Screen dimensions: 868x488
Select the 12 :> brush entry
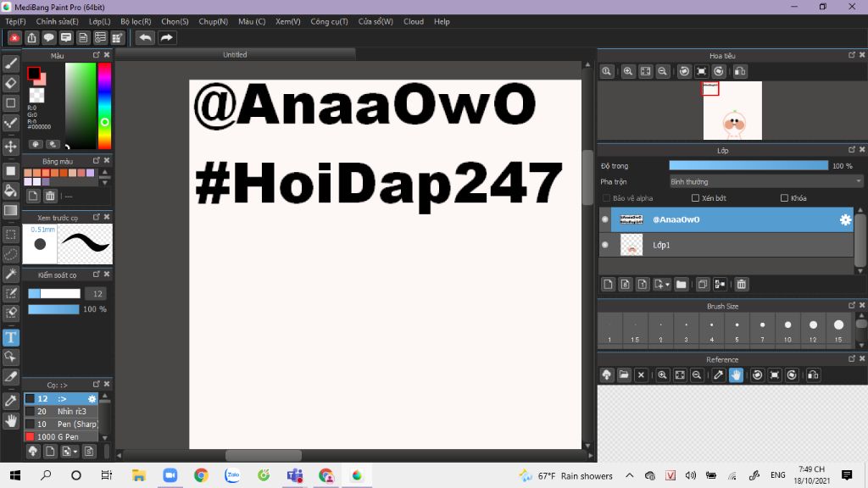[61, 398]
